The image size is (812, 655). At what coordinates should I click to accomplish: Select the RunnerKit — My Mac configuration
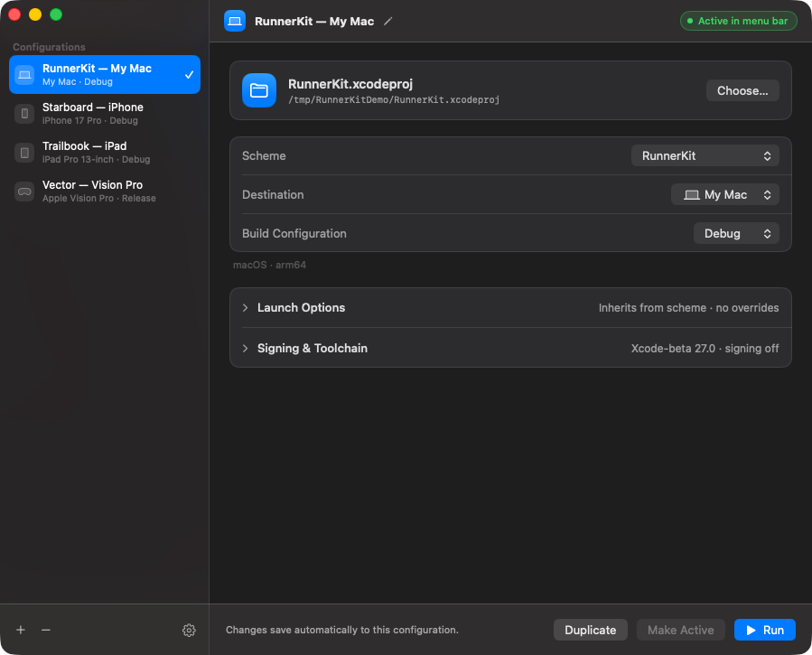click(105, 75)
